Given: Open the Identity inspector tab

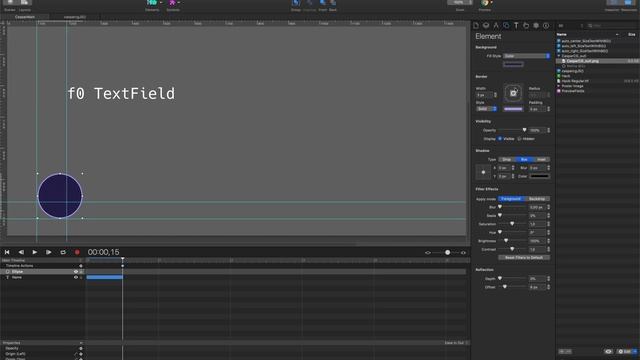Looking at the screenshot, I should pyautogui.click(x=546, y=26).
